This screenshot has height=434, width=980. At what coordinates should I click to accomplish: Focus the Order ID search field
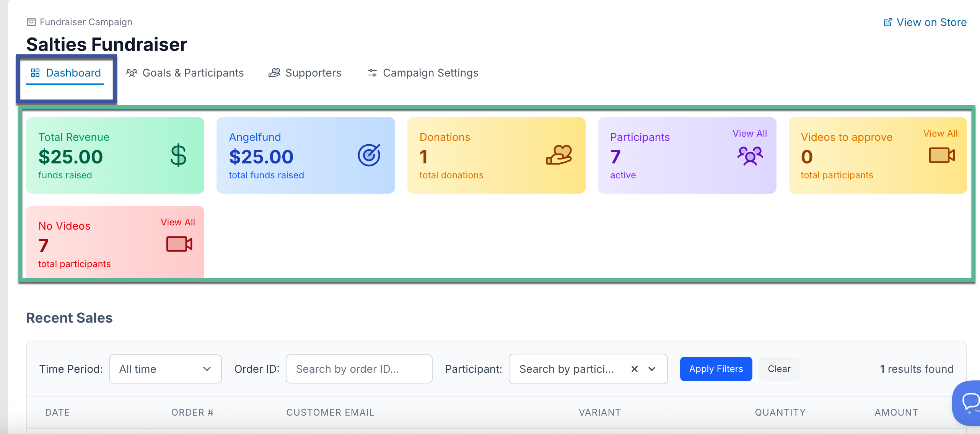point(359,369)
